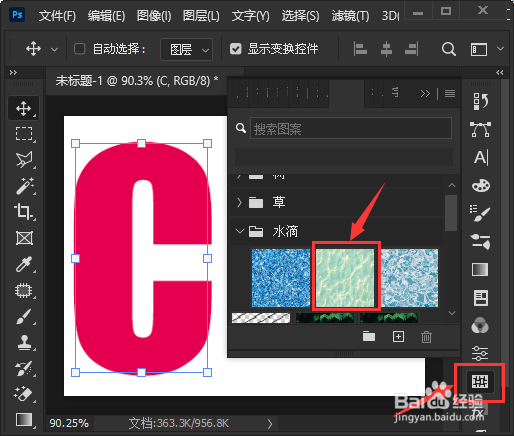Expand the 草 pattern folder
The height and width of the screenshot is (436, 514).
pos(239,202)
